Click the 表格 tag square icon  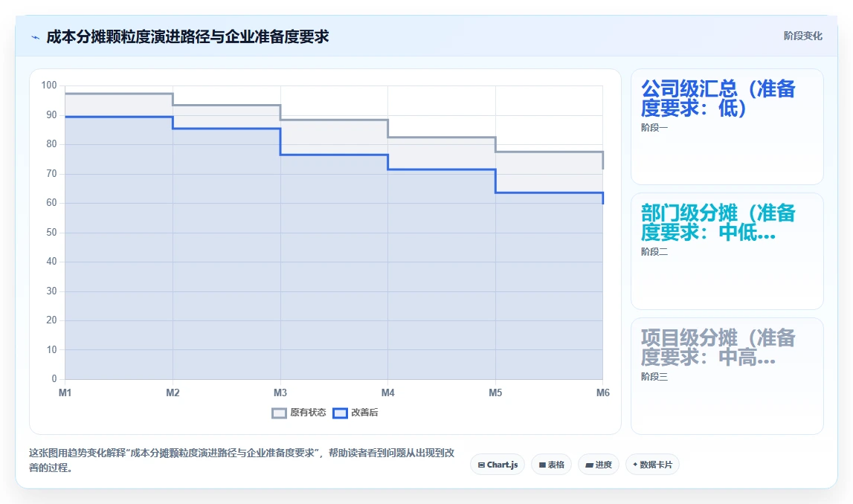(542, 465)
